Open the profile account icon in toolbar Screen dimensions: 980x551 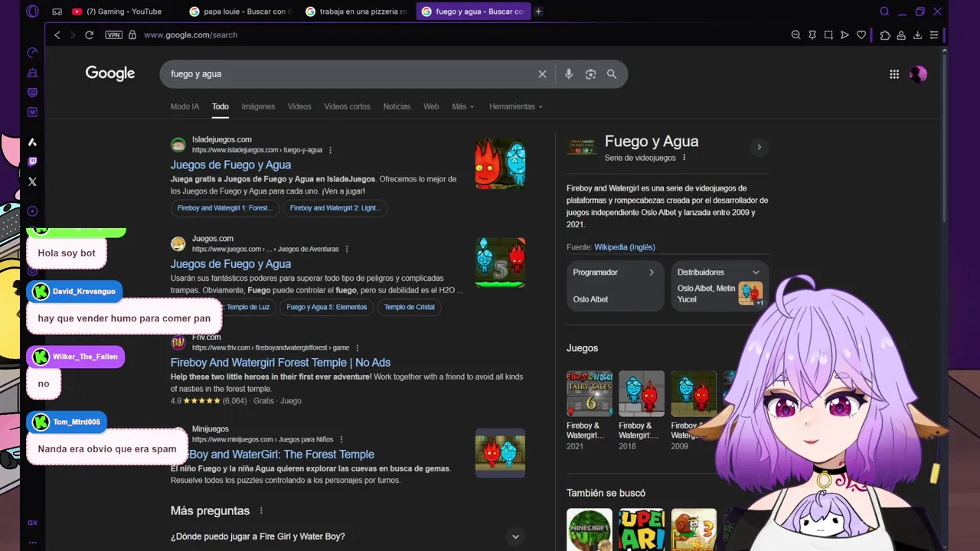pyautogui.click(x=901, y=35)
